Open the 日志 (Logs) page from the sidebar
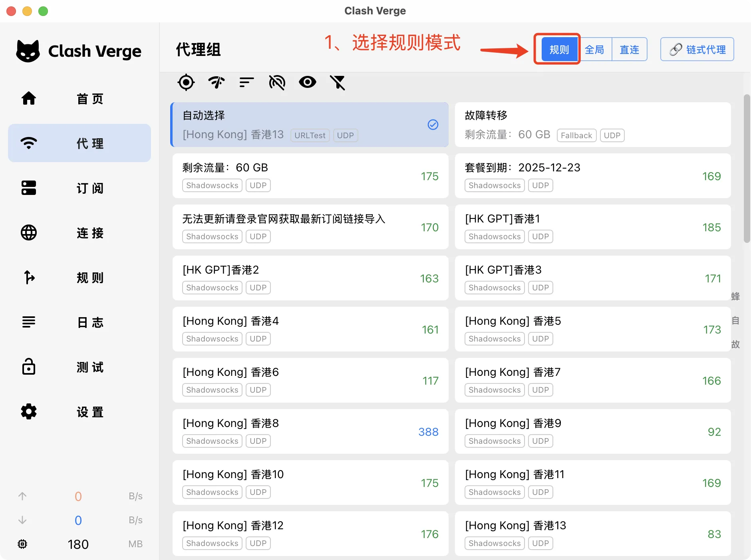 click(x=79, y=322)
